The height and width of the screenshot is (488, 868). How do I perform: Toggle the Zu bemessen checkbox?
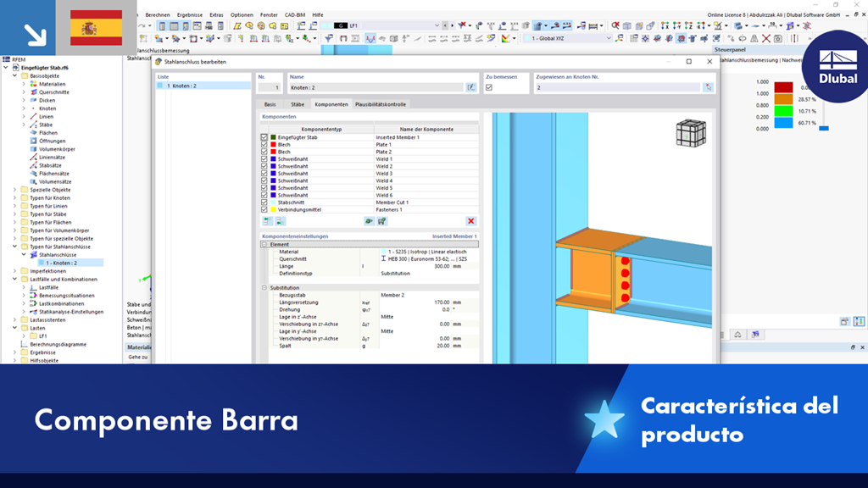coord(489,88)
